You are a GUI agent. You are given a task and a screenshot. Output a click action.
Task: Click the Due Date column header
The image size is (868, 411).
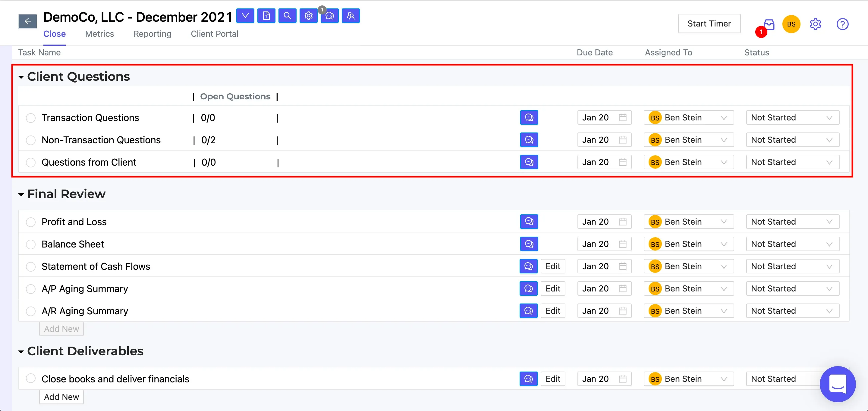tap(595, 52)
